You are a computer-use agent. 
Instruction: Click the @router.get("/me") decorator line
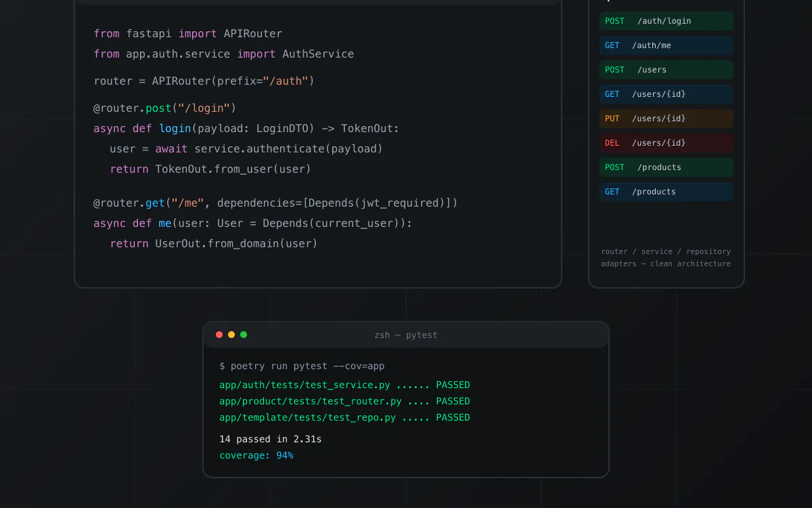(x=275, y=203)
